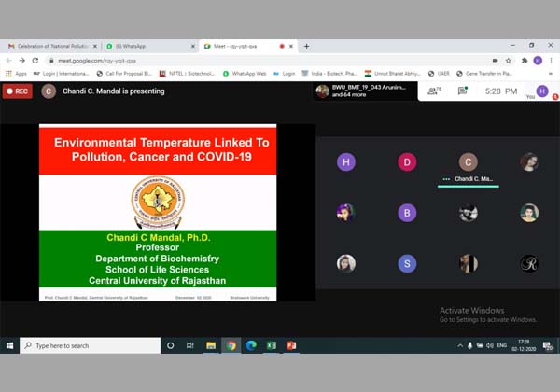
Task: Open the meeting chat panel icon
Action: pyautogui.click(x=464, y=91)
